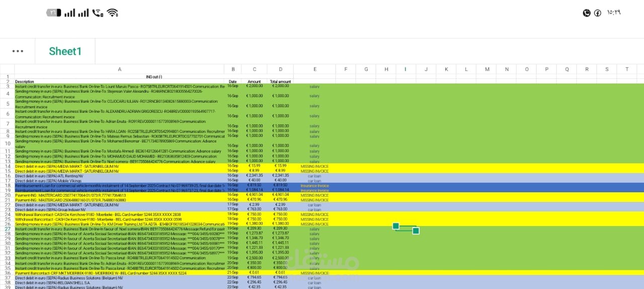Select the "€ 15.99" amount in column C
The height and width of the screenshot is (289, 644).
click(x=254, y=166)
